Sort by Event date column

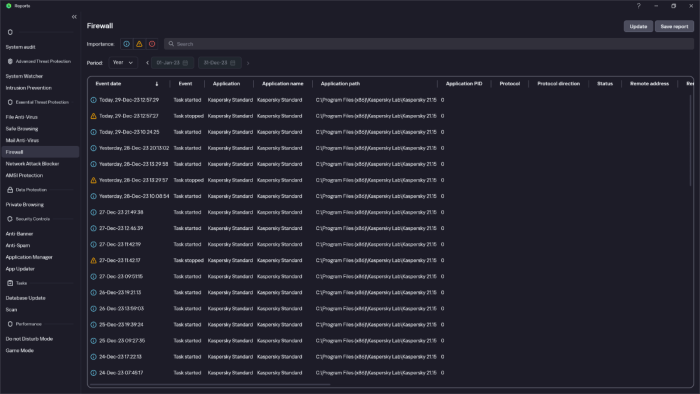pyautogui.click(x=108, y=84)
